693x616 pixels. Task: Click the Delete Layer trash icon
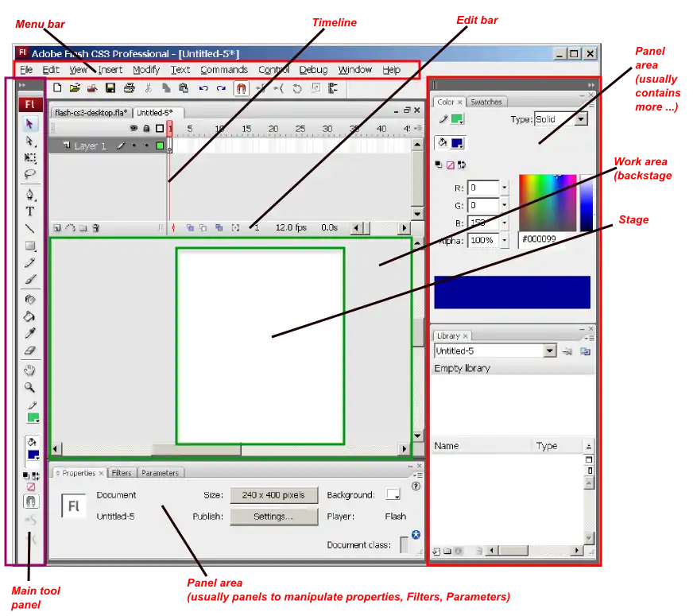click(95, 228)
